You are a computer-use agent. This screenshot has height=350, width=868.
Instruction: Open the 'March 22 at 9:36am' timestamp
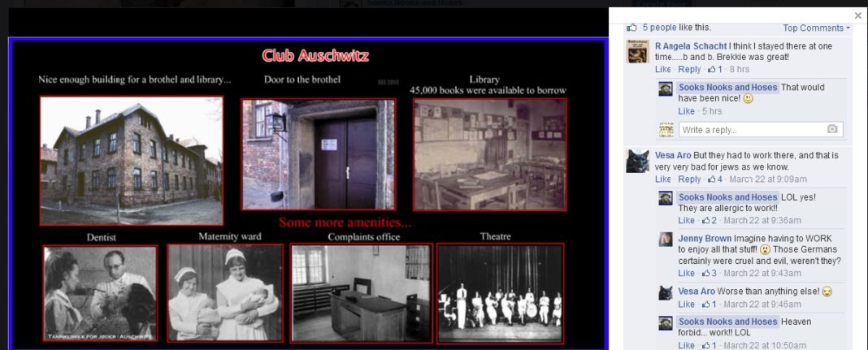[762, 221]
